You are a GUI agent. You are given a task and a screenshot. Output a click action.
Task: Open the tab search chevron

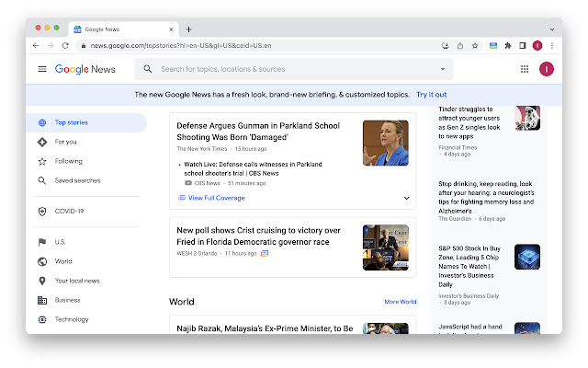pos(552,29)
